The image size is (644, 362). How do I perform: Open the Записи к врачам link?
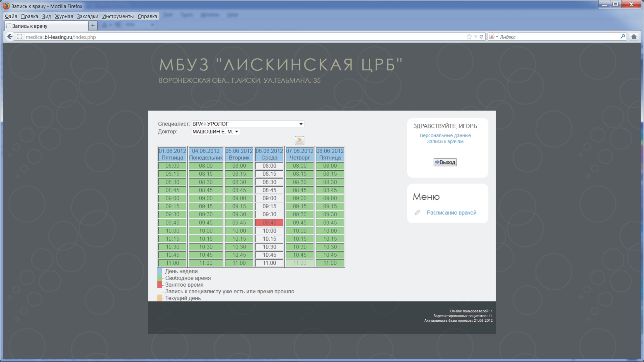pos(445,141)
